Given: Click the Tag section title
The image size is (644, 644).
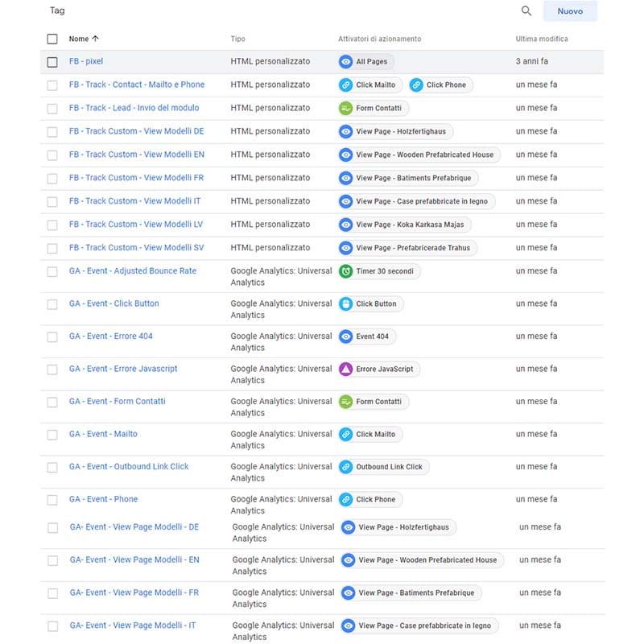Looking at the screenshot, I should pyautogui.click(x=57, y=10).
